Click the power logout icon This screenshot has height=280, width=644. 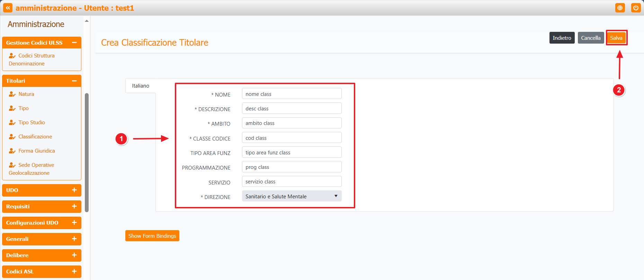(x=636, y=8)
